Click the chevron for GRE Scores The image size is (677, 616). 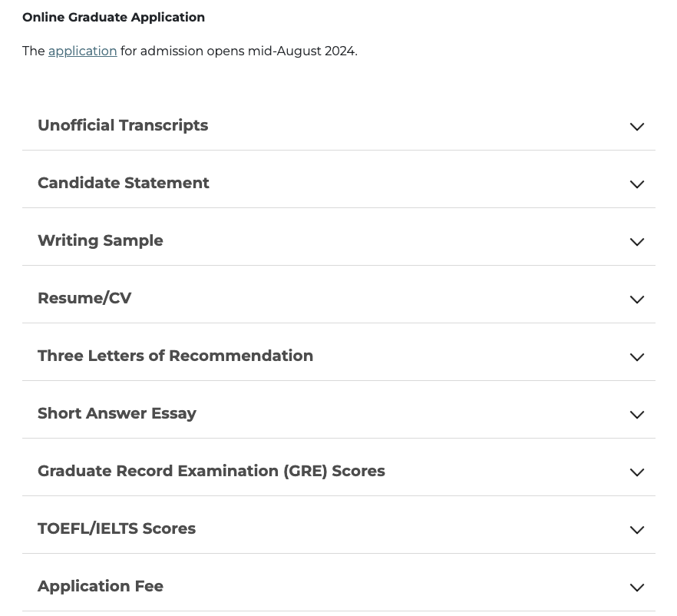(637, 472)
